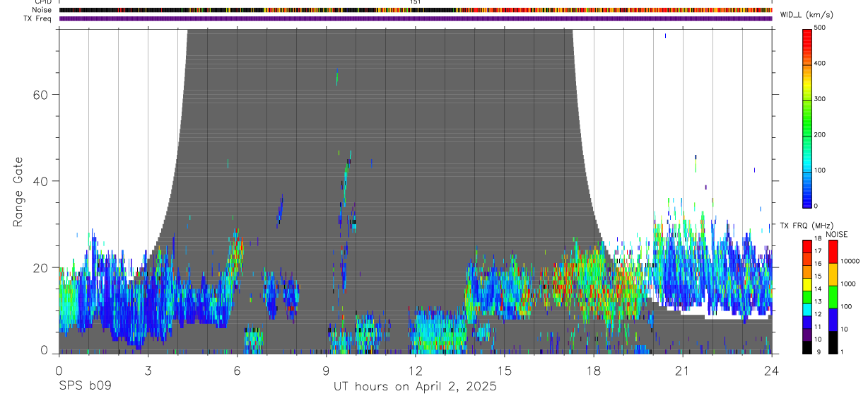Screen dimensions: 868x401
Task: Click the NOISE colorbar legend
Action: pos(833,297)
